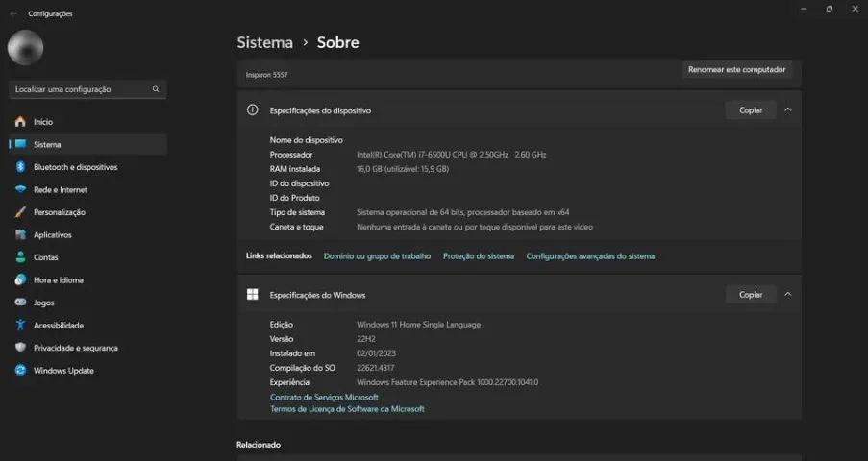Click the search magnifier icon
The image size is (868, 461).
click(156, 89)
